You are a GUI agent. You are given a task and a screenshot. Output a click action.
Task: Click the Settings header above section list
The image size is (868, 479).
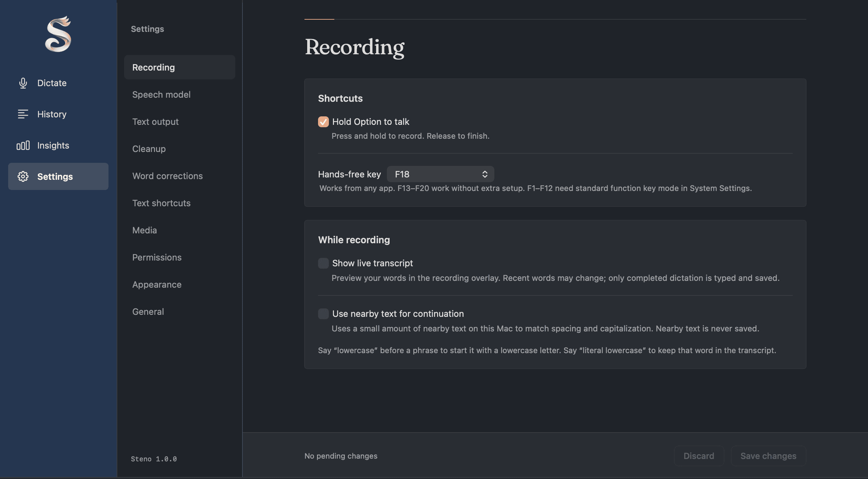coord(147,29)
